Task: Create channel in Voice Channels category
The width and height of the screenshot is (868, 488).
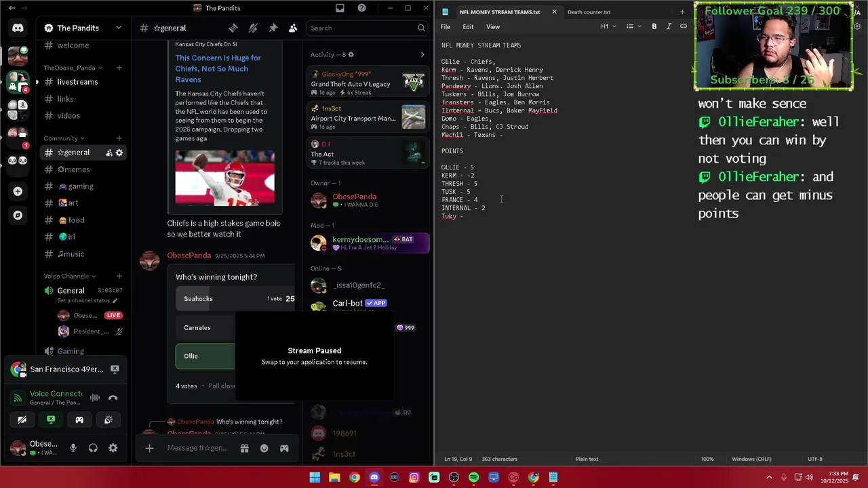Action: (x=119, y=276)
